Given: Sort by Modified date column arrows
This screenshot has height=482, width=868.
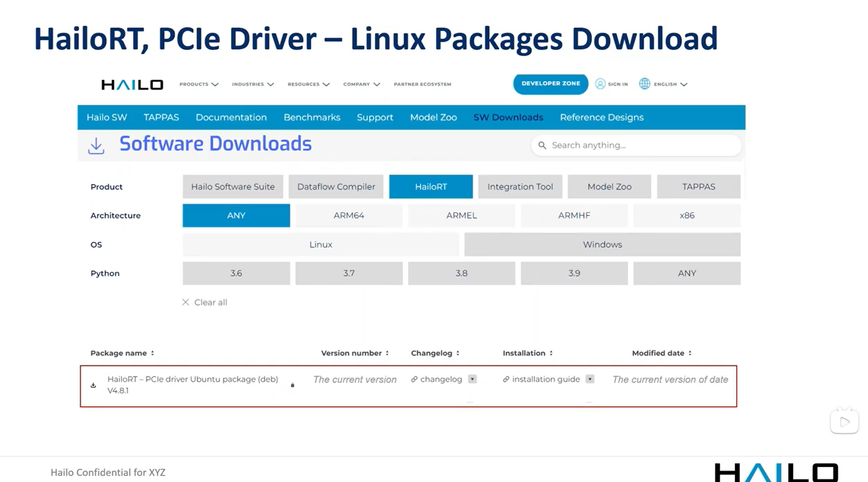Looking at the screenshot, I should coord(690,353).
